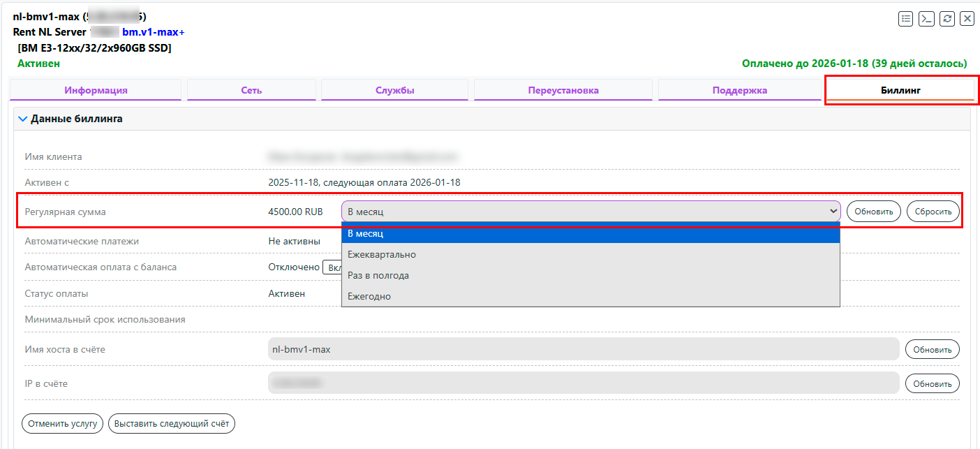Switch to the Информация tab
The width and height of the screenshot is (980, 449).
tap(96, 90)
